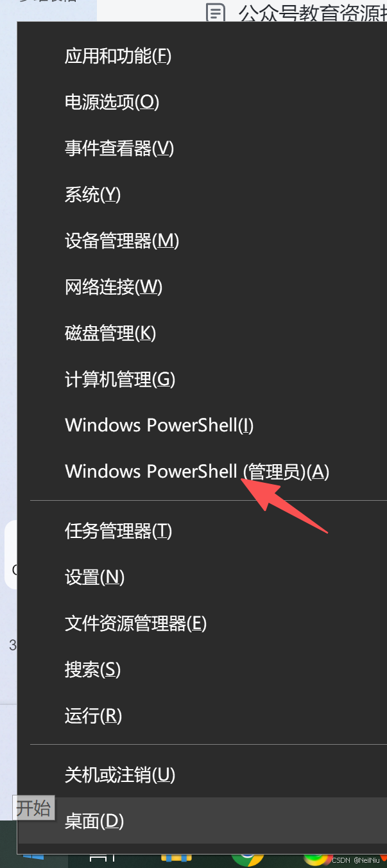Select 磁盘管理 option
The width and height of the screenshot is (387, 868).
202,334
